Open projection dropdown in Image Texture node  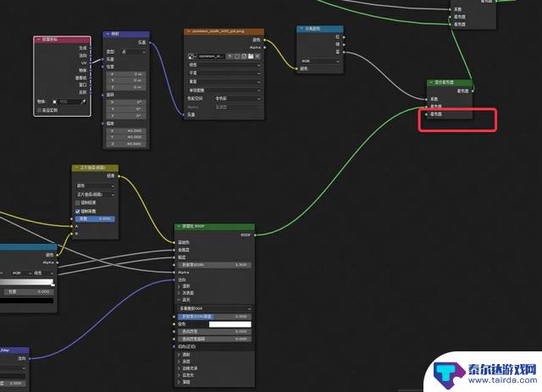click(224, 74)
